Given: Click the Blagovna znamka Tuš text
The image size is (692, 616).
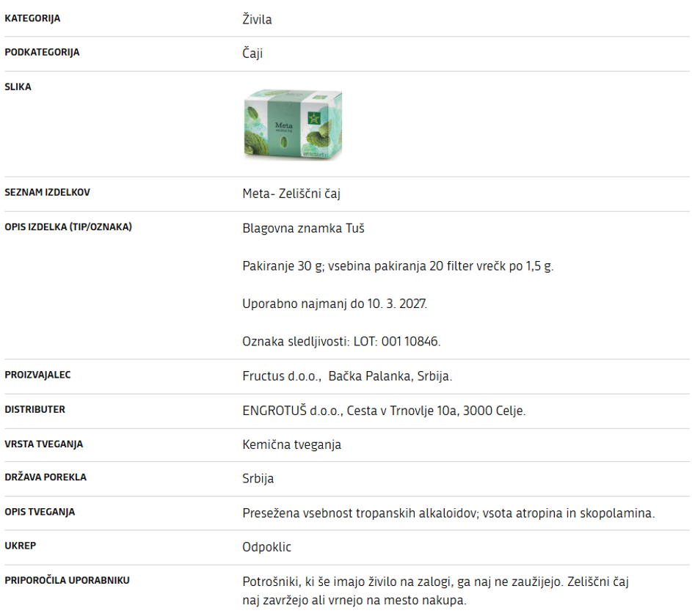Looking at the screenshot, I should point(303,228).
